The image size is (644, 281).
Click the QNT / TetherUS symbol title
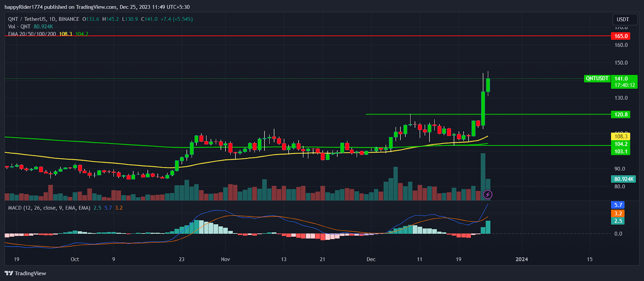[43, 19]
